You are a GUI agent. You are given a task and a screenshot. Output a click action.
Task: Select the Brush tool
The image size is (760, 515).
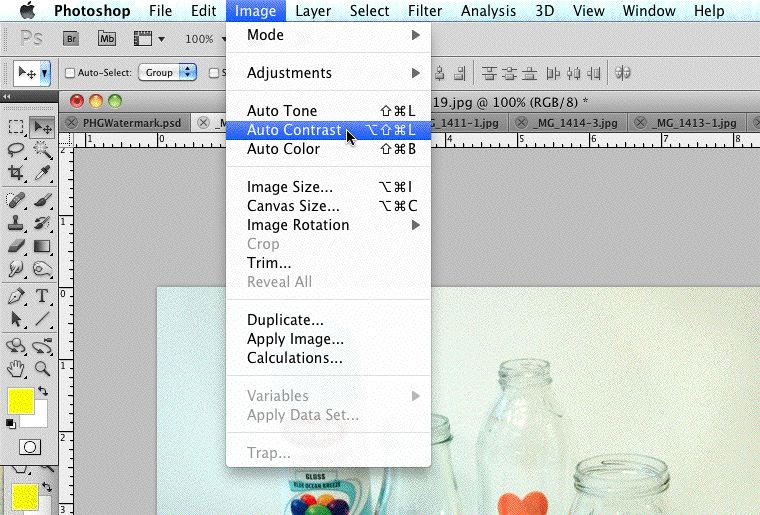click(x=42, y=200)
